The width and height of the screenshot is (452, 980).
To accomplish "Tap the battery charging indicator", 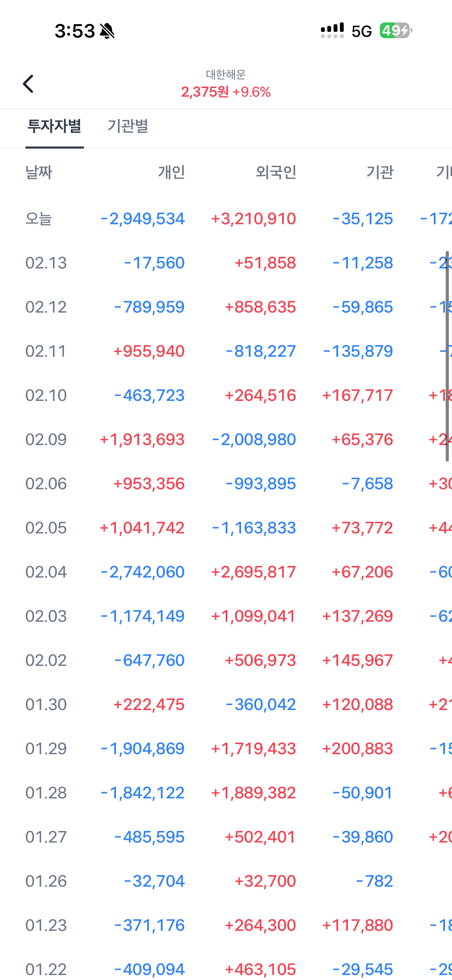I will point(396,30).
